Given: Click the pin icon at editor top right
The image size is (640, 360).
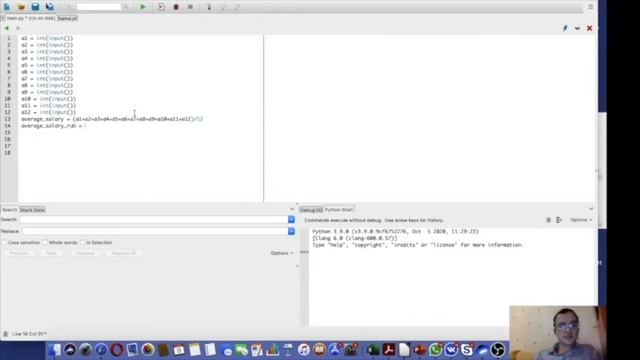Looking at the screenshot, I should pyautogui.click(x=565, y=28).
